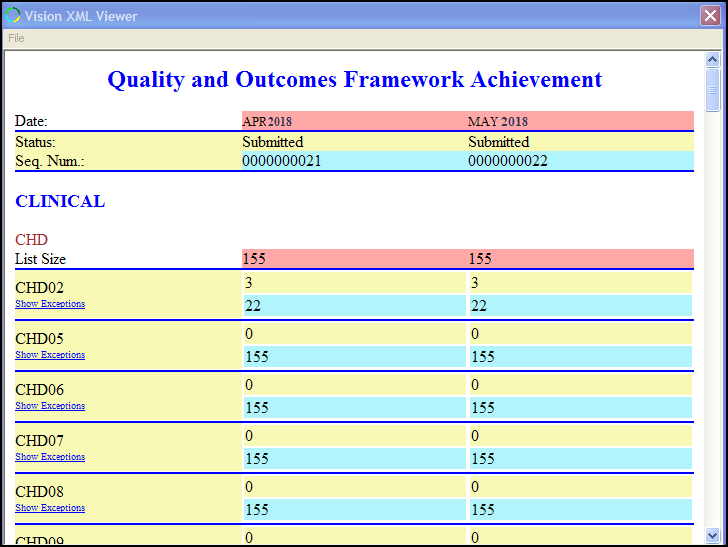Open the File menu
728x547 pixels.
(16, 38)
